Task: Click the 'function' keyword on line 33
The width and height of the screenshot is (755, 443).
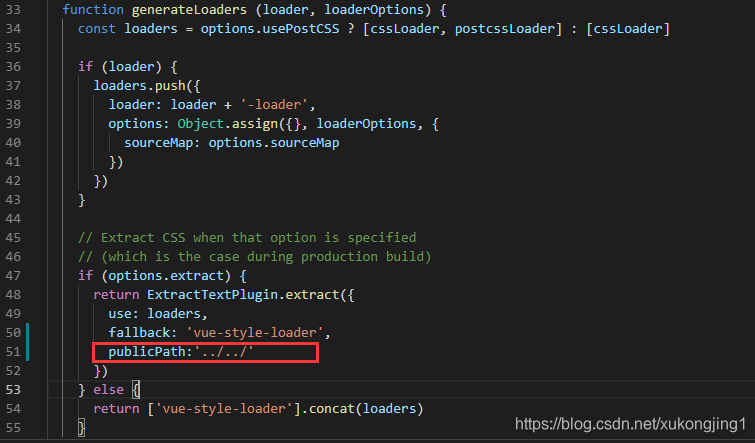Action: tap(93, 10)
